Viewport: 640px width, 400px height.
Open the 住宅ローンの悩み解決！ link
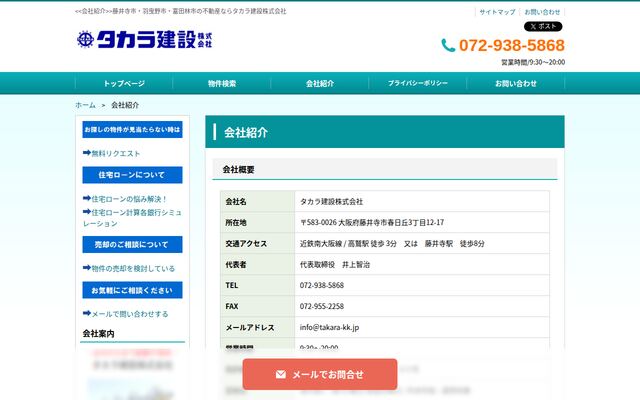[129, 199]
